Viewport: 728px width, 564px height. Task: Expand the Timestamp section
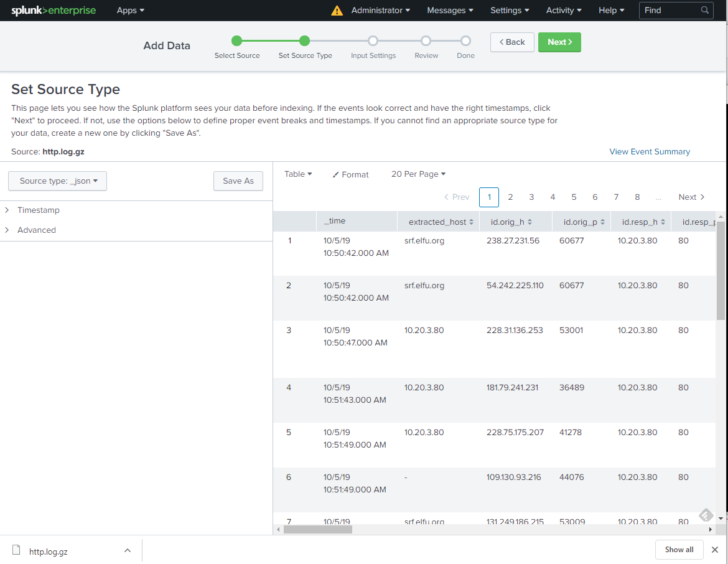point(39,210)
